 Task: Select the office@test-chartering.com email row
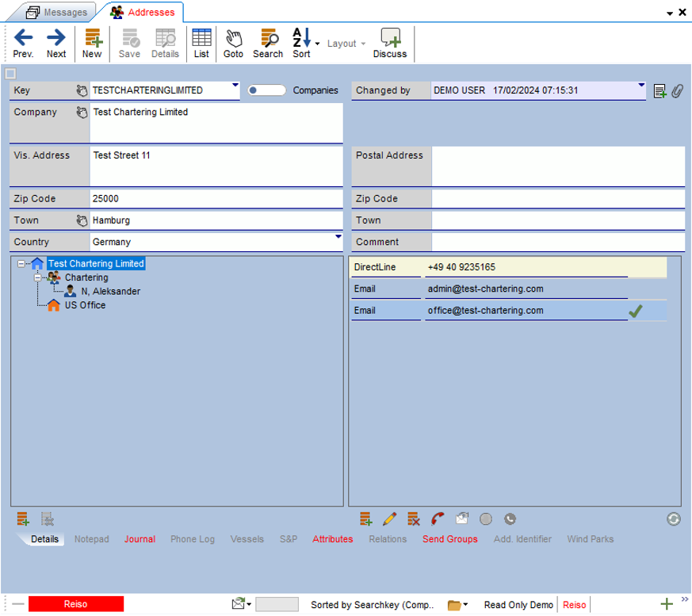[x=509, y=311]
